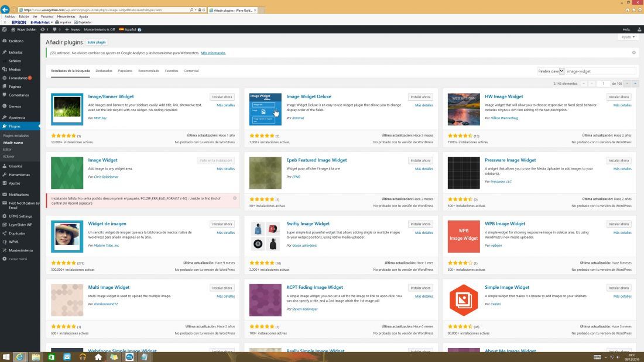Dismiss the SSL activado notice
Image resolution: width=644 pixels, height=362 pixels.
[633, 53]
